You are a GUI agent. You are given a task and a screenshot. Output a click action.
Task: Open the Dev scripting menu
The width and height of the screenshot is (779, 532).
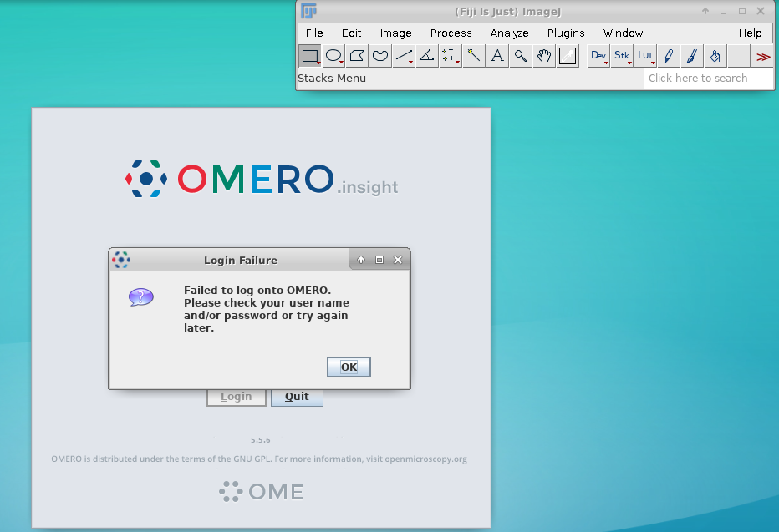[598, 55]
